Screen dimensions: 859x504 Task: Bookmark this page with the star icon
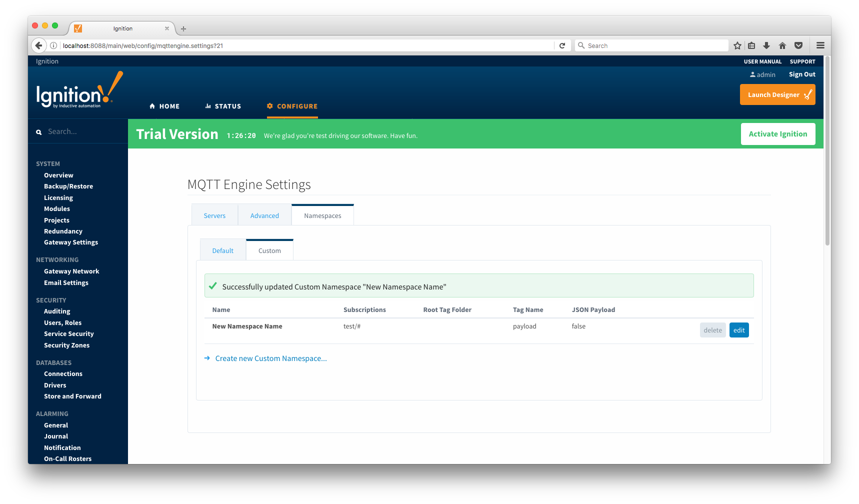pos(737,45)
